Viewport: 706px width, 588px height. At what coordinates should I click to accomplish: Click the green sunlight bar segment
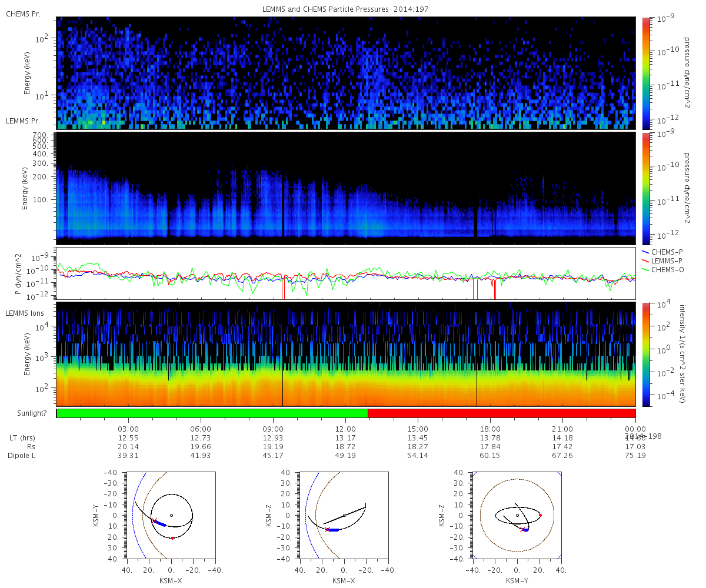[x=212, y=413]
